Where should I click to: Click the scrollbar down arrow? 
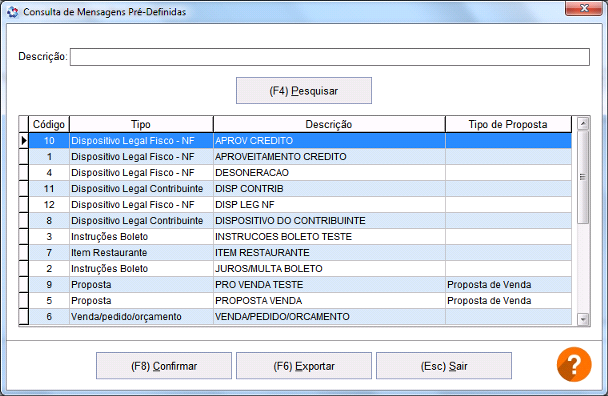(x=583, y=319)
